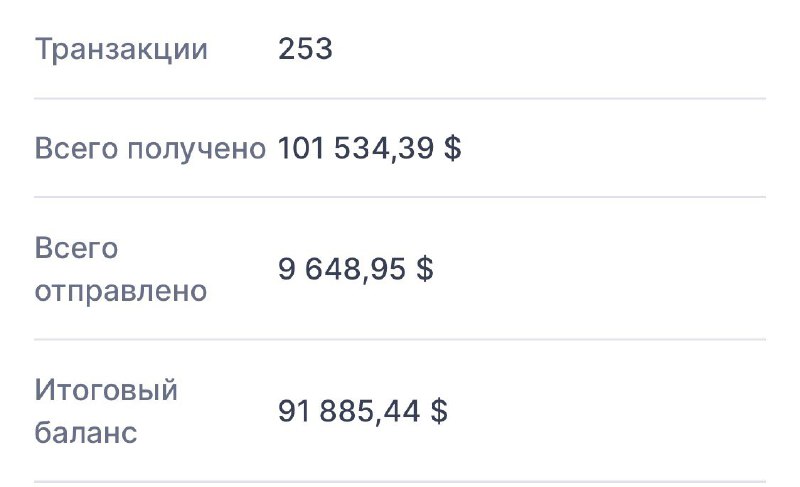Click the divider line below Итоговый баланс row
The height and width of the screenshot is (487, 800).
(x=400, y=481)
